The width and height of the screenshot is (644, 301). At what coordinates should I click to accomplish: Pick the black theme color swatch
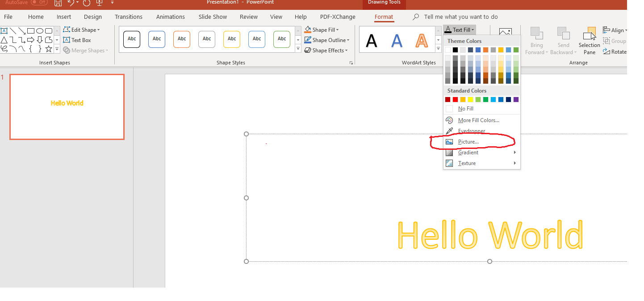(456, 50)
